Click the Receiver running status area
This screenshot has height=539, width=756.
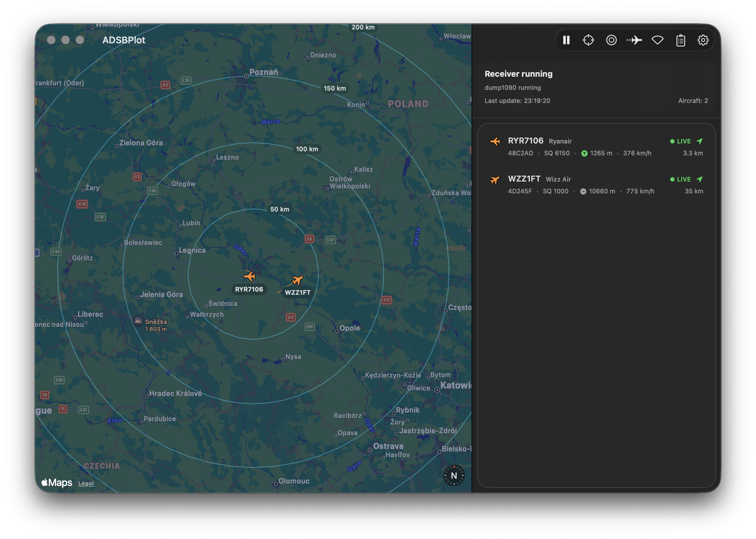point(518,74)
